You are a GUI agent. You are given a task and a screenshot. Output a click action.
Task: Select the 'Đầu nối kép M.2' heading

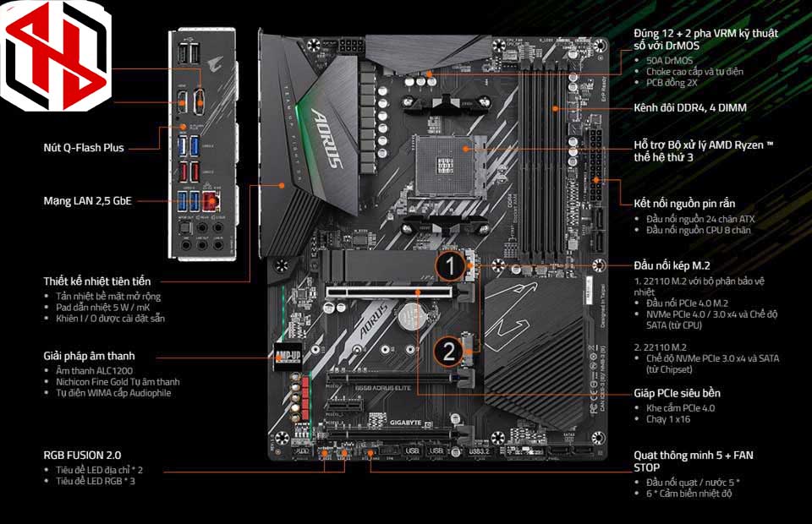pos(672,266)
